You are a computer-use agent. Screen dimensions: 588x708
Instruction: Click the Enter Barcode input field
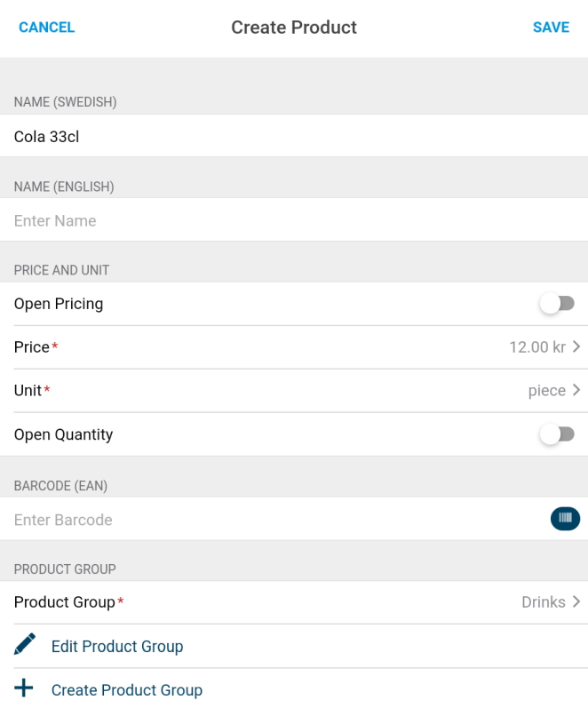[x=274, y=520]
